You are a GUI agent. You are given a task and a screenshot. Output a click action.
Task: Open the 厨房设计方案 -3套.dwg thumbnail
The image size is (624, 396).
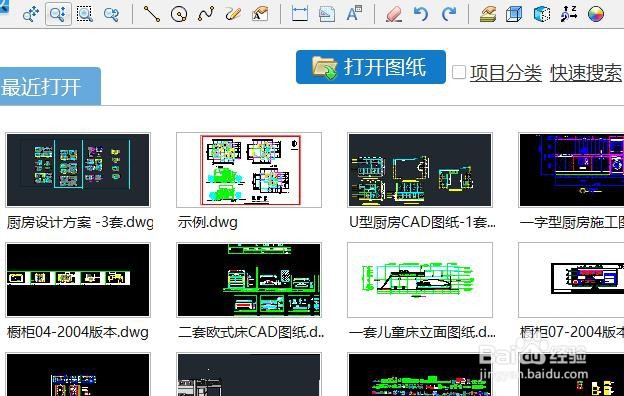[x=78, y=170]
